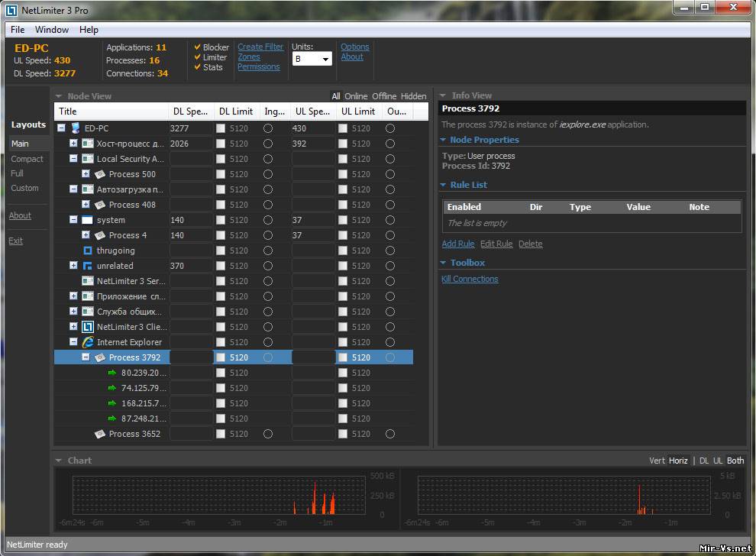
Task: Click the Title column header
Action: click(x=111, y=112)
